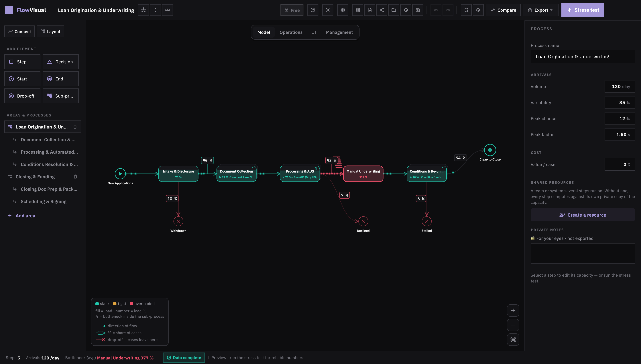641x364 pixels.
Task: Select the Manual Underwriting step node
Action: [x=363, y=174]
